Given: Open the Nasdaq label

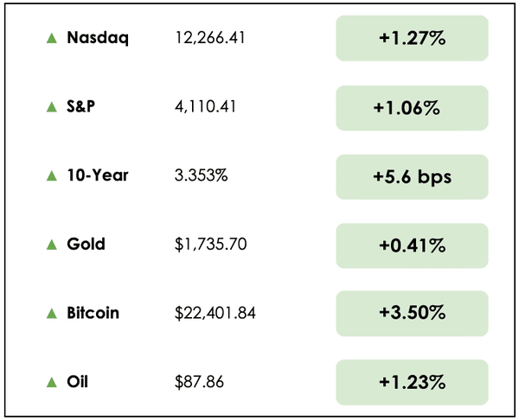Looking at the screenshot, I should (x=98, y=39).
